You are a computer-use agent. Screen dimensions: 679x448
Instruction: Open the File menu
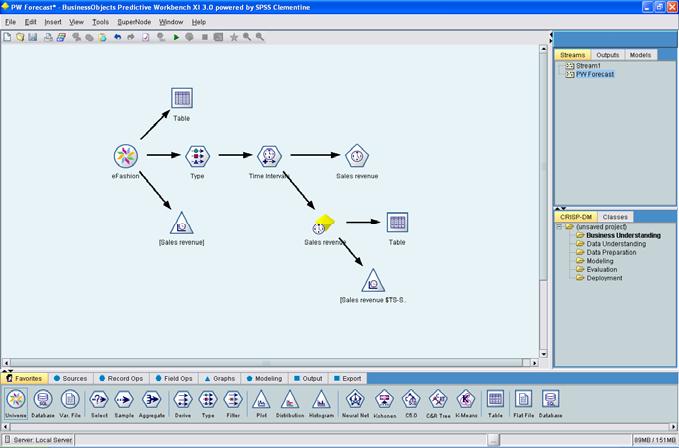[10, 22]
